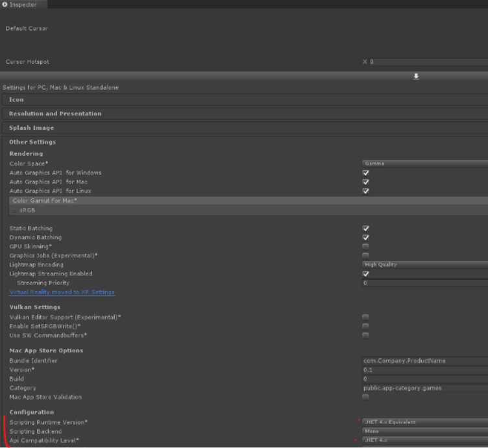Expand the Icon settings section
This screenshot has width=488, height=448.
click(17, 99)
